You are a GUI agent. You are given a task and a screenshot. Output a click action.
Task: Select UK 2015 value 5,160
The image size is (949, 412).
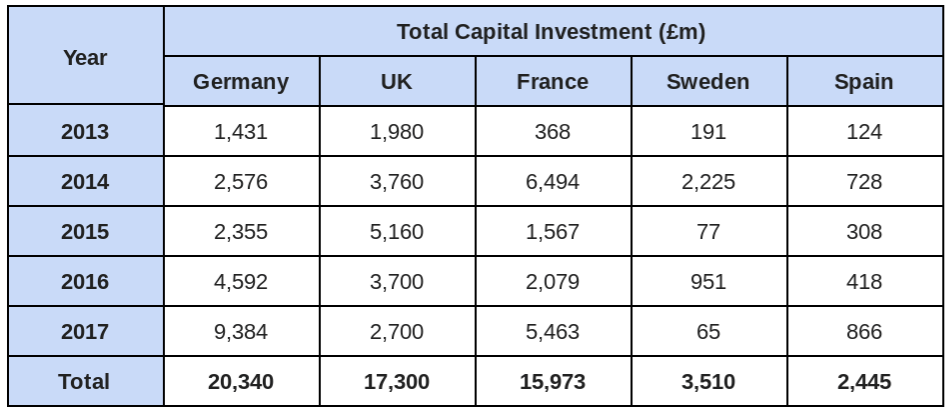397,231
